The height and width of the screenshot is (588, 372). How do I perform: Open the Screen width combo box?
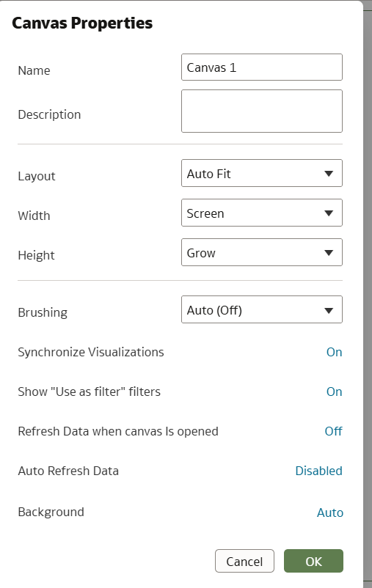262,213
